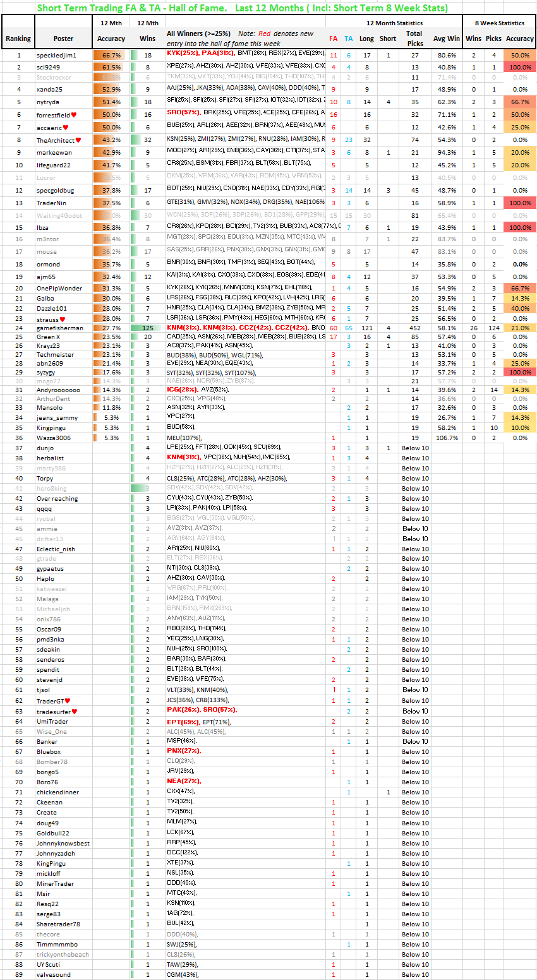
Task: Click poster name nytryda
Action: 47,102
